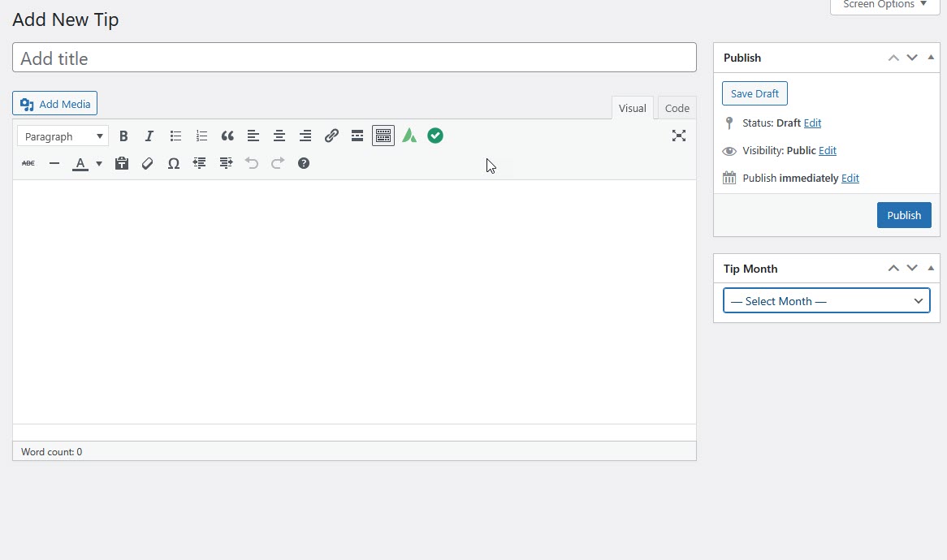This screenshot has height=560, width=947.
Task: Open the Insert Link tool
Action: tap(331, 136)
